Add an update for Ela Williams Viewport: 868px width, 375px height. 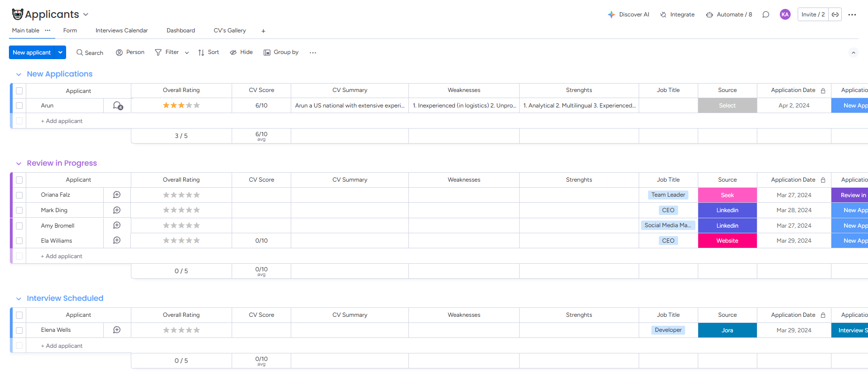pyautogui.click(x=117, y=240)
